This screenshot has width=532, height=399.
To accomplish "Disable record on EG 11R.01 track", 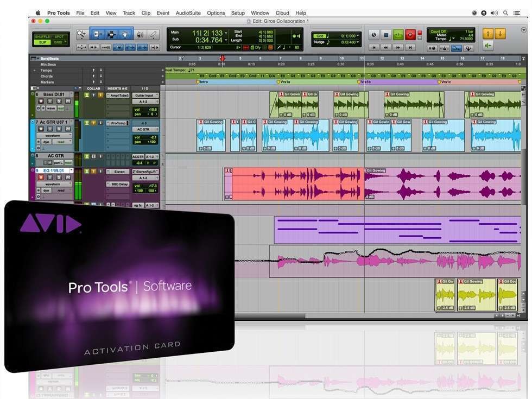I will click(x=41, y=177).
